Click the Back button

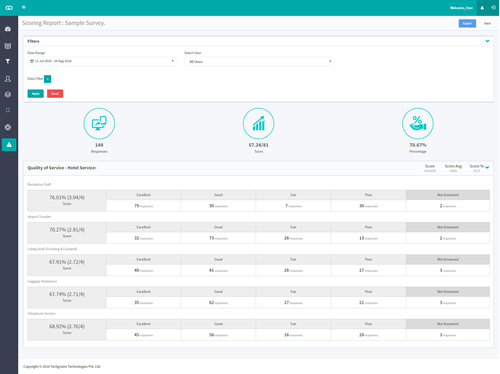pyautogui.click(x=487, y=23)
